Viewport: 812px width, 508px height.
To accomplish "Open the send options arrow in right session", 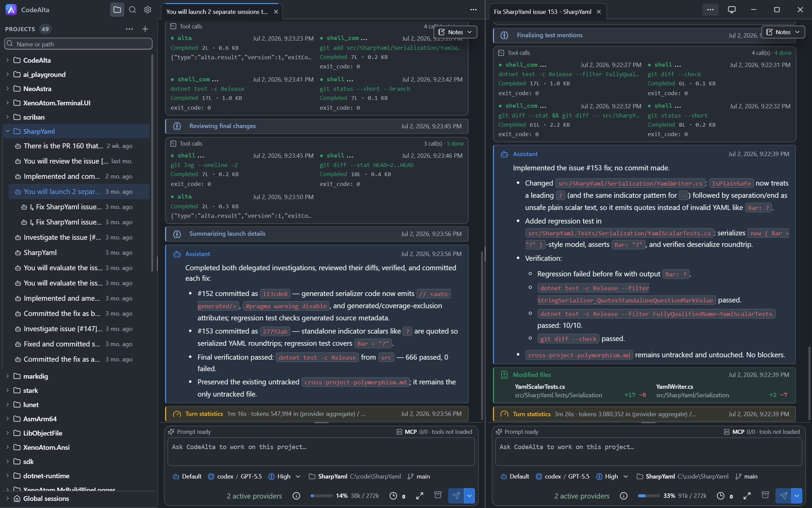I will tap(797, 496).
